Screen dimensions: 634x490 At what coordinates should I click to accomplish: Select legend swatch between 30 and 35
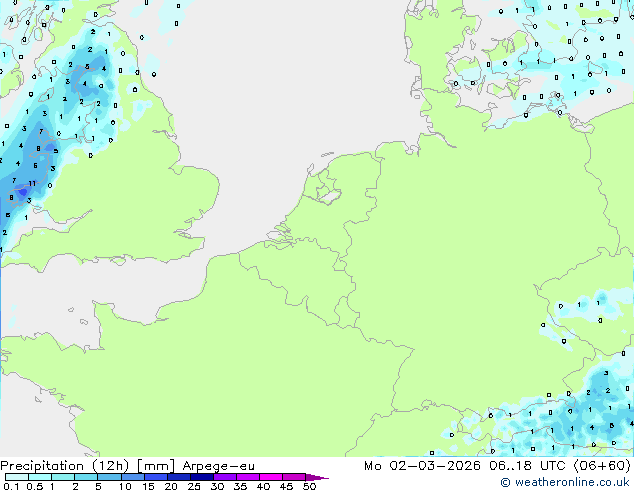[x=224, y=477]
